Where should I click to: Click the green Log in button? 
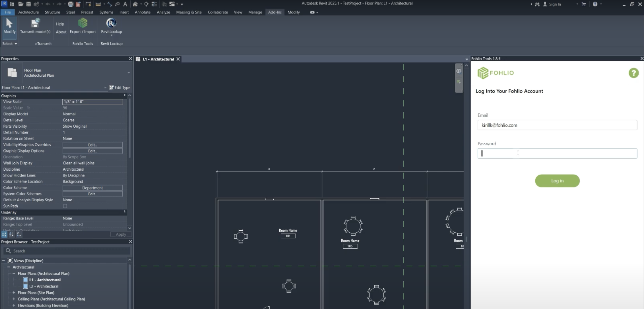pyautogui.click(x=557, y=181)
